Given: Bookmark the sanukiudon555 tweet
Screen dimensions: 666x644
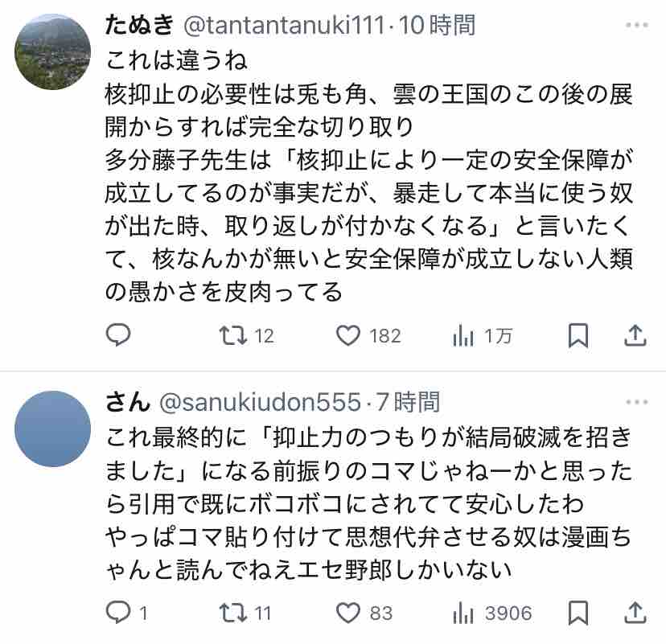Looking at the screenshot, I should 578,613.
